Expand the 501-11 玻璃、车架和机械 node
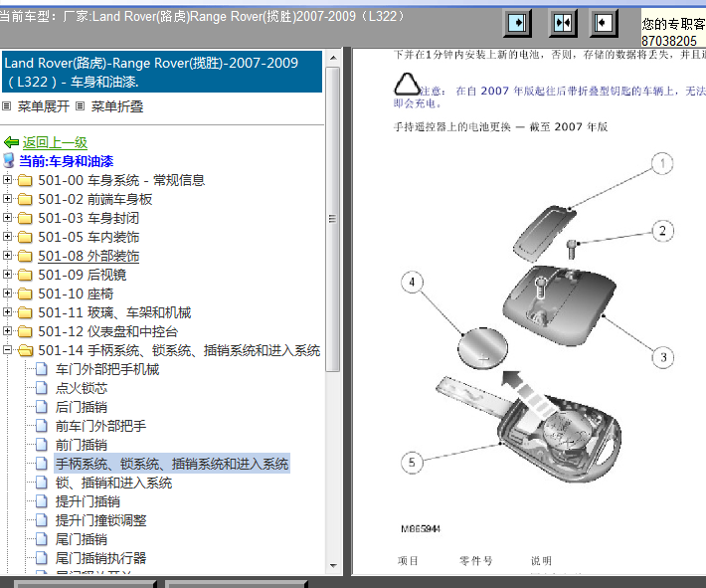This screenshot has height=588, width=706. pos(7,312)
